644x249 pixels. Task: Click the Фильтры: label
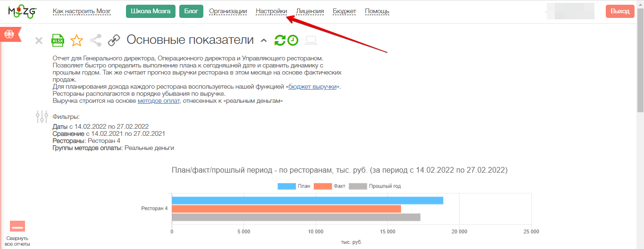(x=66, y=116)
